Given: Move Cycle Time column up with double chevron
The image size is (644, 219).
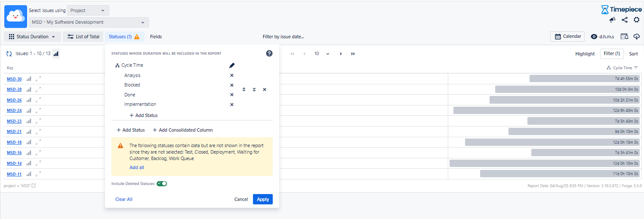Looking at the screenshot, I should (x=244, y=89).
